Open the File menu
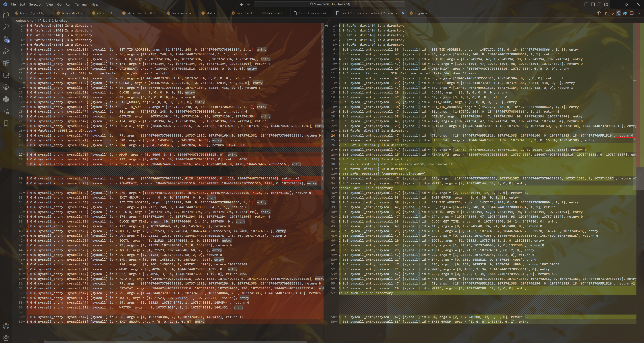The image size is (644, 343). (x=13, y=4)
